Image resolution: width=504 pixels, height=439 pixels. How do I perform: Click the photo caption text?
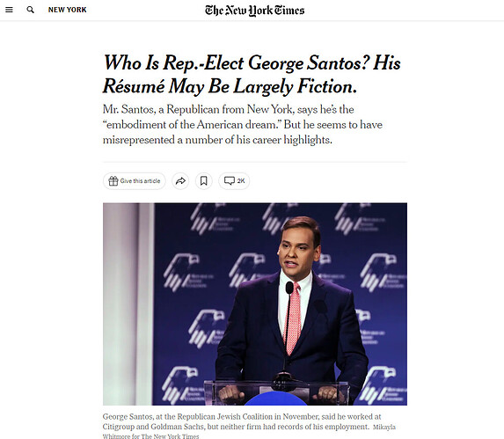pyautogui.click(x=242, y=421)
